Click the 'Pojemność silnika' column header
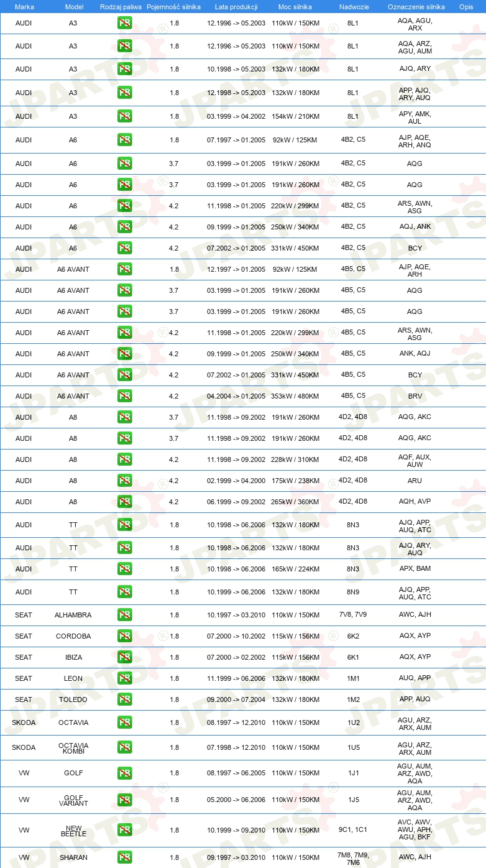The width and height of the screenshot is (486, 868). pos(174,7)
